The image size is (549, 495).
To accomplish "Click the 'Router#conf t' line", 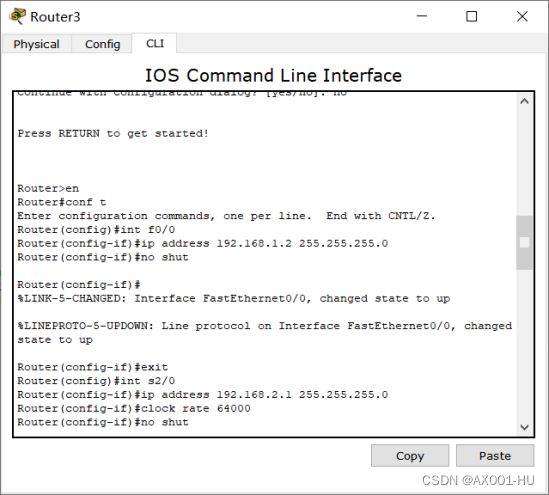I will [x=62, y=202].
